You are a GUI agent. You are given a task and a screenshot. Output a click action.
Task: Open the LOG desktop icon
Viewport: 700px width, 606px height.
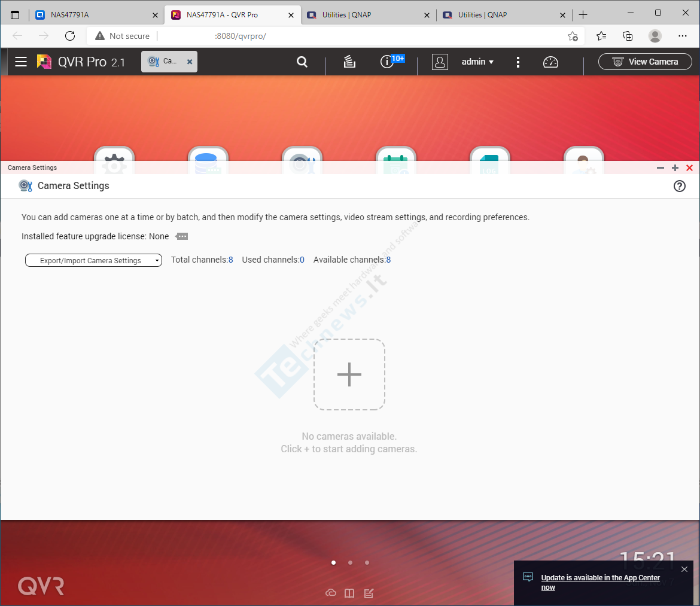point(490,161)
